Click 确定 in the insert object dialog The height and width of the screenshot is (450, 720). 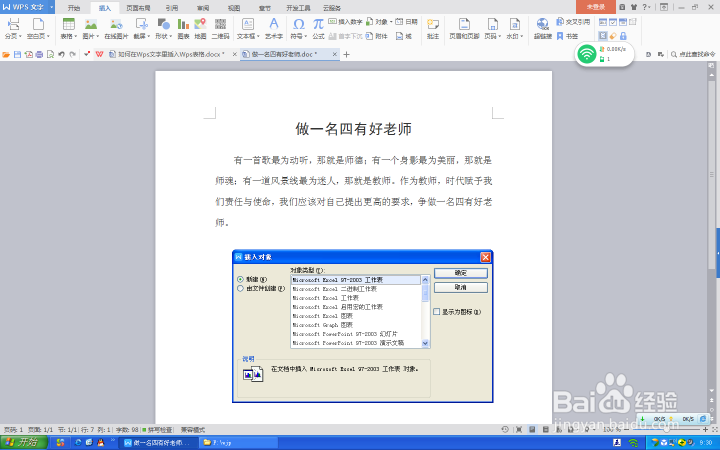pyautogui.click(x=461, y=273)
